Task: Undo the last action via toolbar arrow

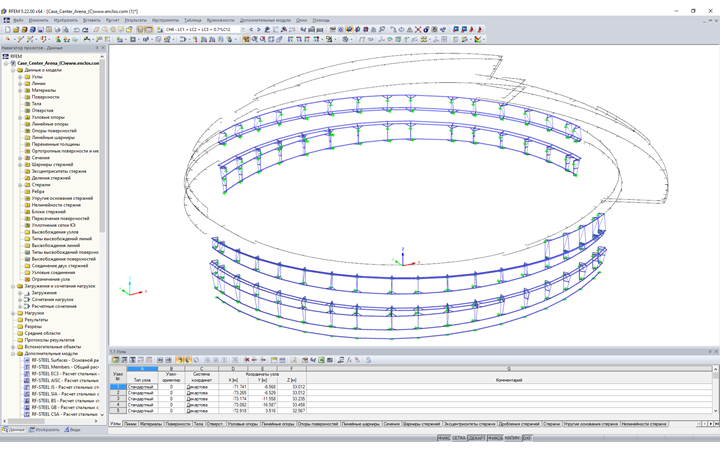Action: [x=77, y=29]
